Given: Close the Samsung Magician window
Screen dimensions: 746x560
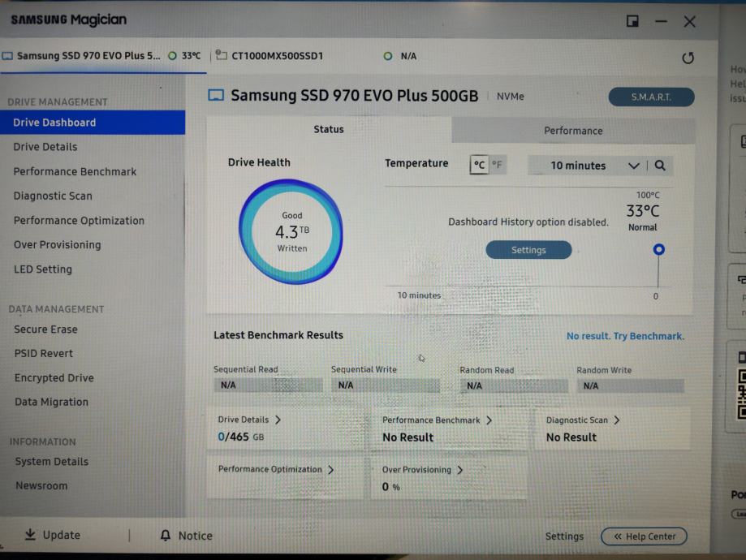Looking at the screenshot, I should point(689,21).
